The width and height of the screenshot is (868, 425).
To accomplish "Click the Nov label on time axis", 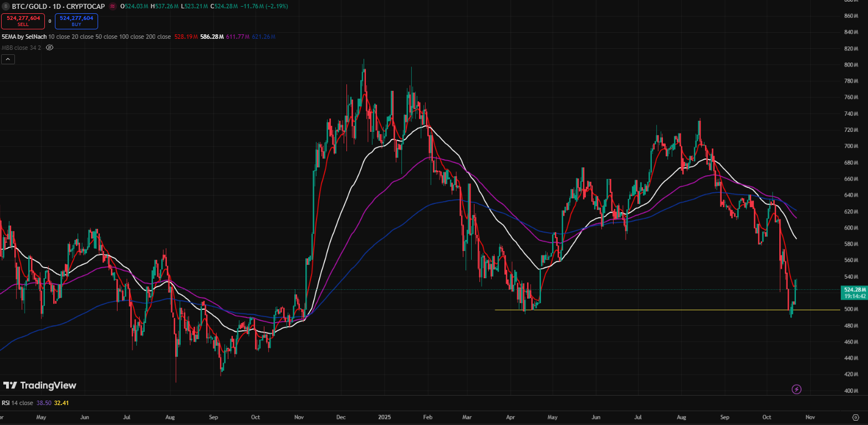I will 810,416.
